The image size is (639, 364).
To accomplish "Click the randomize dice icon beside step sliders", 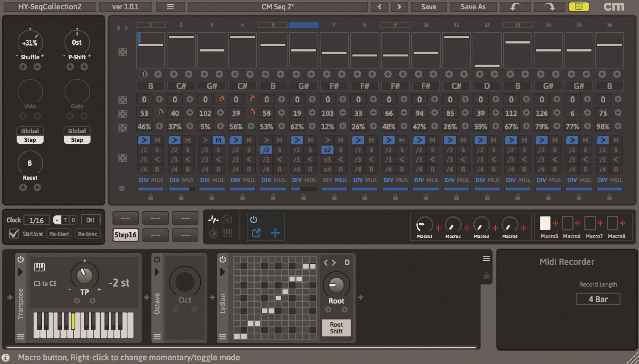I will click(x=122, y=52).
